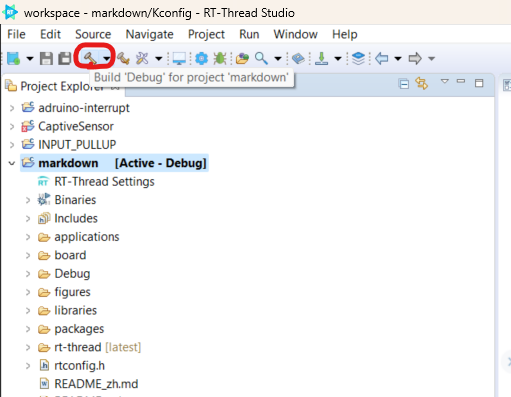Click the green bug Debug icon
The height and width of the screenshot is (397, 511).
[x=220, y=59]
